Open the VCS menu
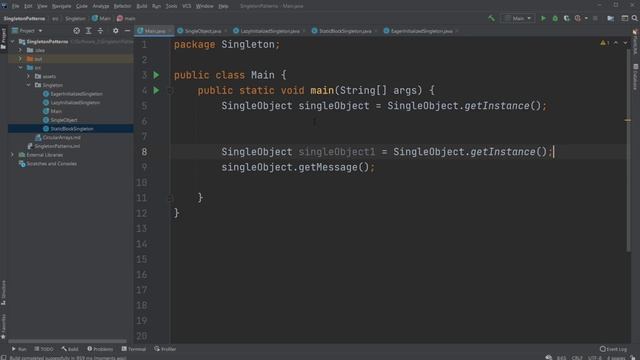 pos(187,6)
